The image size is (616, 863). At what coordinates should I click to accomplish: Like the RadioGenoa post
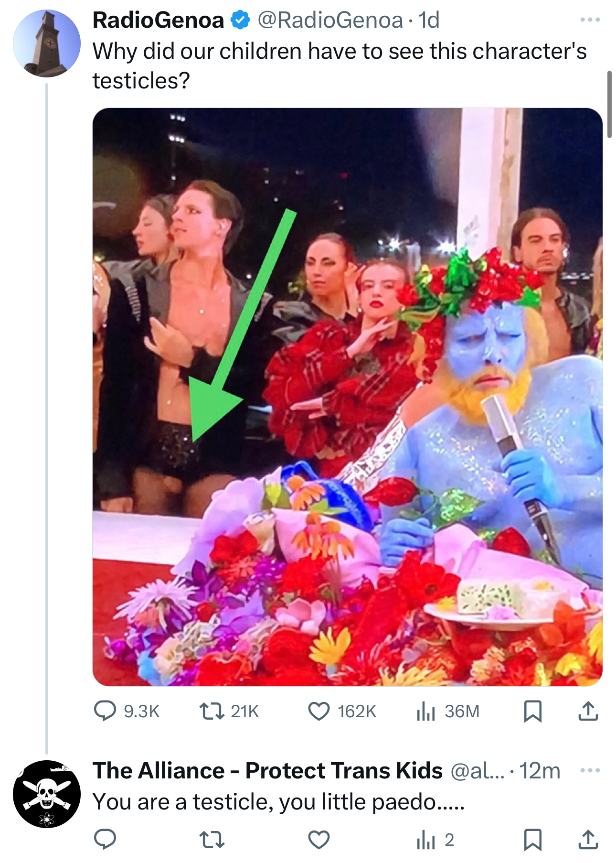[x=319, y=711]
